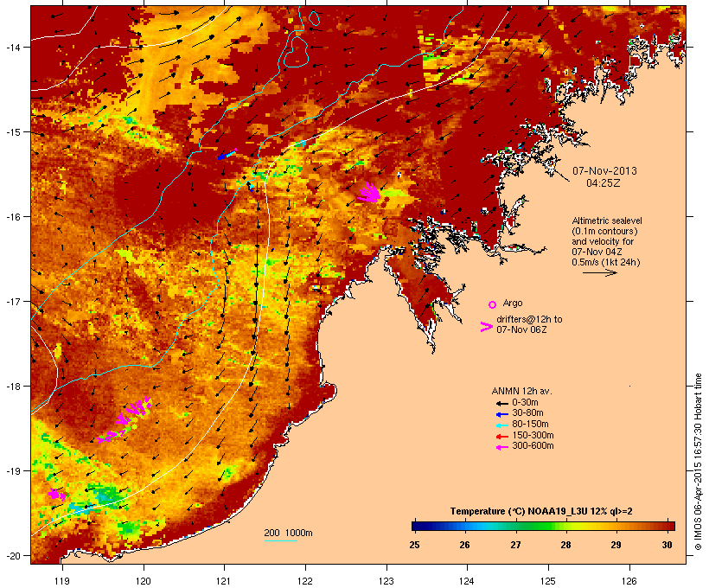Click the '0-30m' depth label
Viewport: 709px width, 588px height.
coord(525,403)
